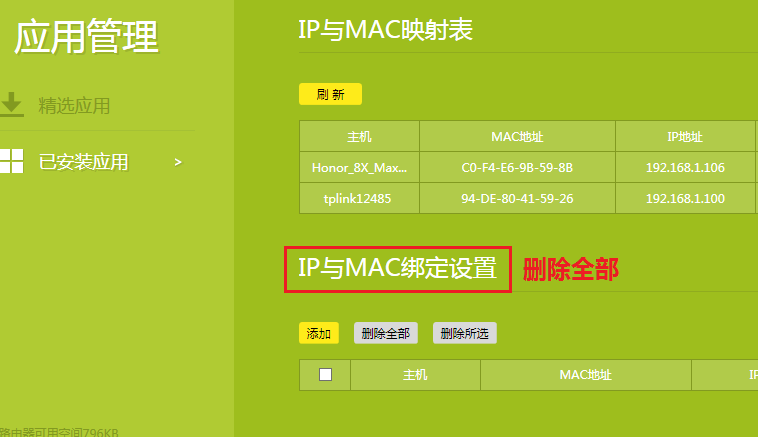The height and width of the screenshot is (437, 758).
Task: Click IP address 192.168.1.100
Action: click(x=685, y=198)
